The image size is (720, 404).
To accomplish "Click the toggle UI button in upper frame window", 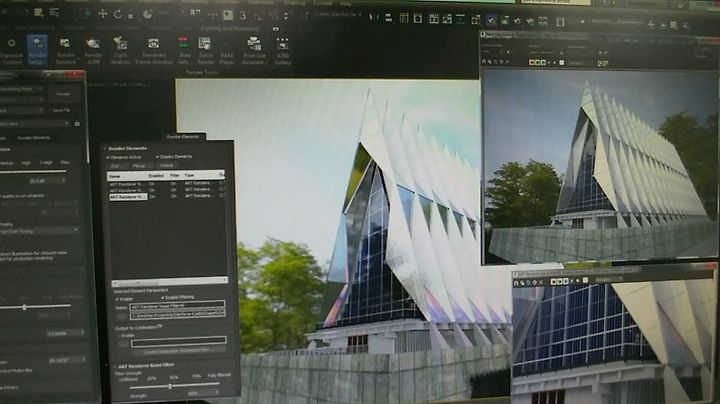I will click(603, 63).
